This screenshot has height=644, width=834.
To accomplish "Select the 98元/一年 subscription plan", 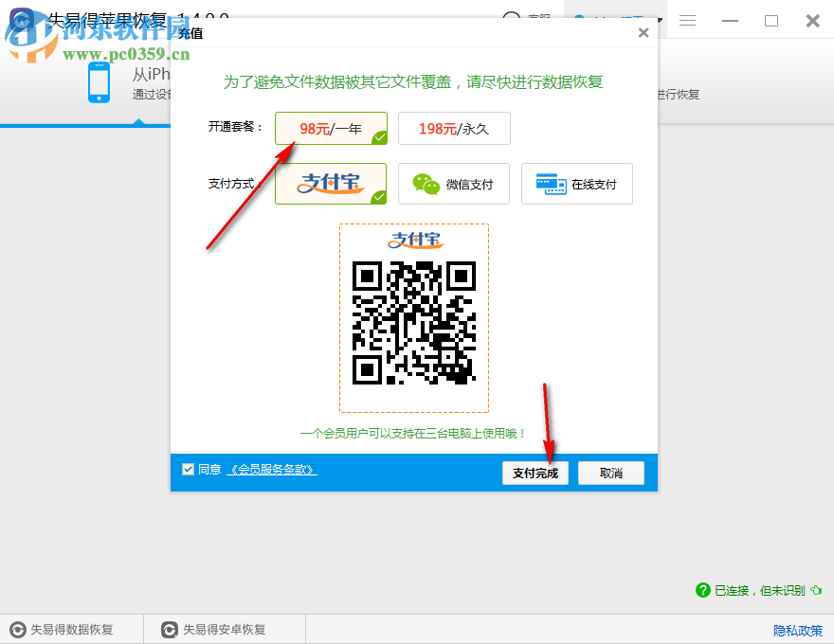I will (x=330, y=128).
